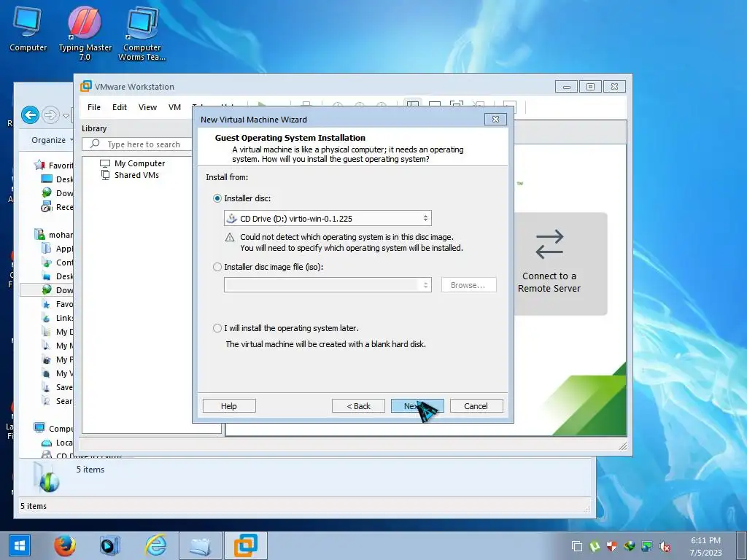Click Explorer back arrow button
Viewport: 747px width, 560px height.
point(30,114)
